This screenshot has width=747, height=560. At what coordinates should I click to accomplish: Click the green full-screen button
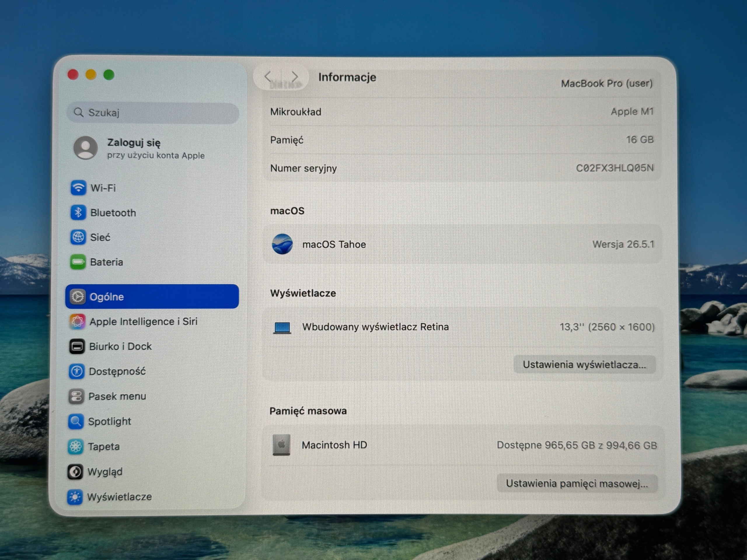coord(109,75)
